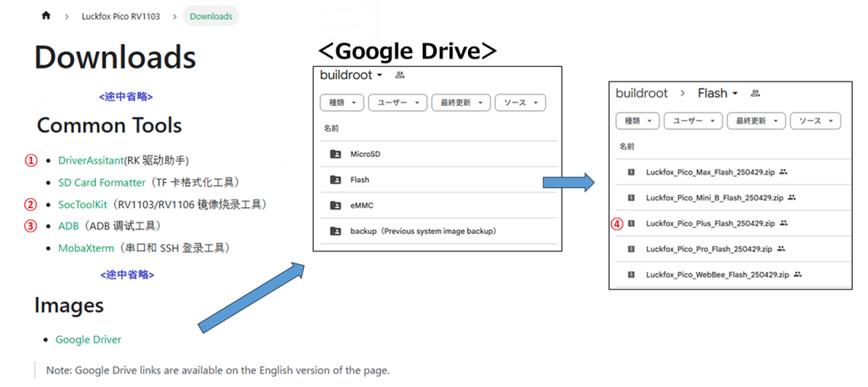Click the MicroSD shared folder icon
The width and height of the screenshot is (868, 387).
[x=336, y=153]
